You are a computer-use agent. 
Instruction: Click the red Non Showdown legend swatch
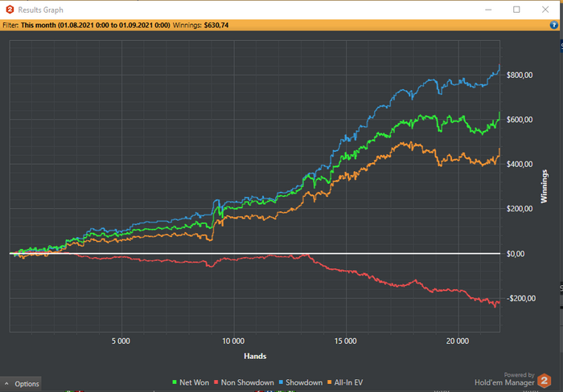click(x=216, y=382)
